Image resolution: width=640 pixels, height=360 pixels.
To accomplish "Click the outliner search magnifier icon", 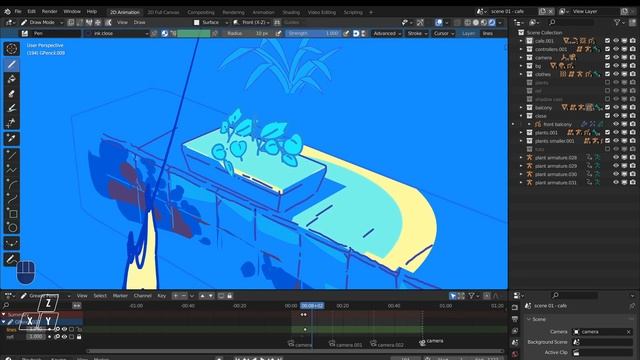I will [x=552, y=22].
